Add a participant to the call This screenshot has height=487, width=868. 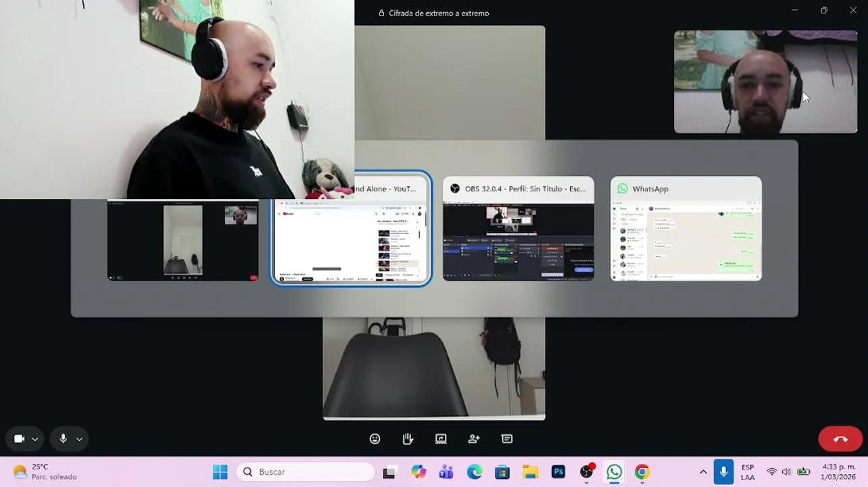[x=474, y=439]
